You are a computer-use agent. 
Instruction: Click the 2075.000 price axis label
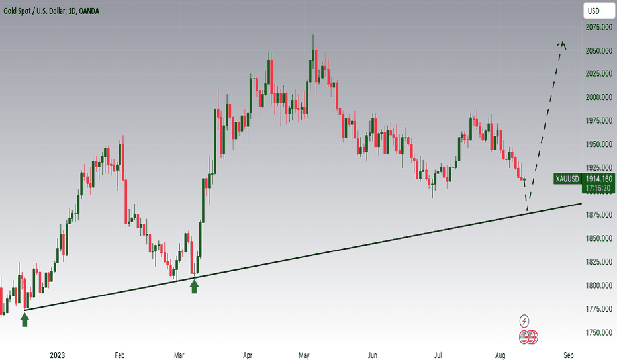pos(598,27)
